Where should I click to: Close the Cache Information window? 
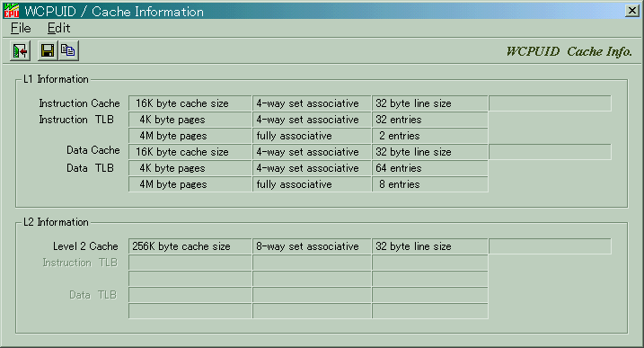(631, 11)
